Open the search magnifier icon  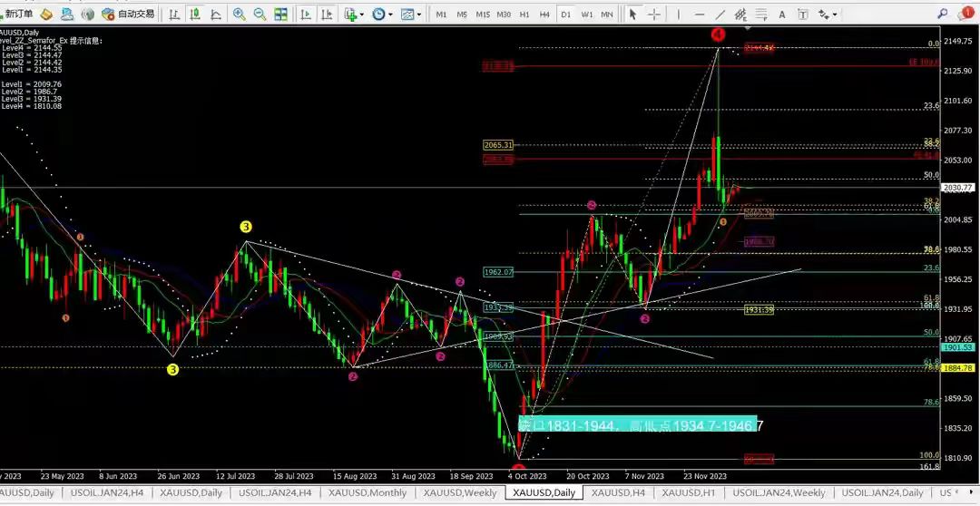click(x=945, y=14)
